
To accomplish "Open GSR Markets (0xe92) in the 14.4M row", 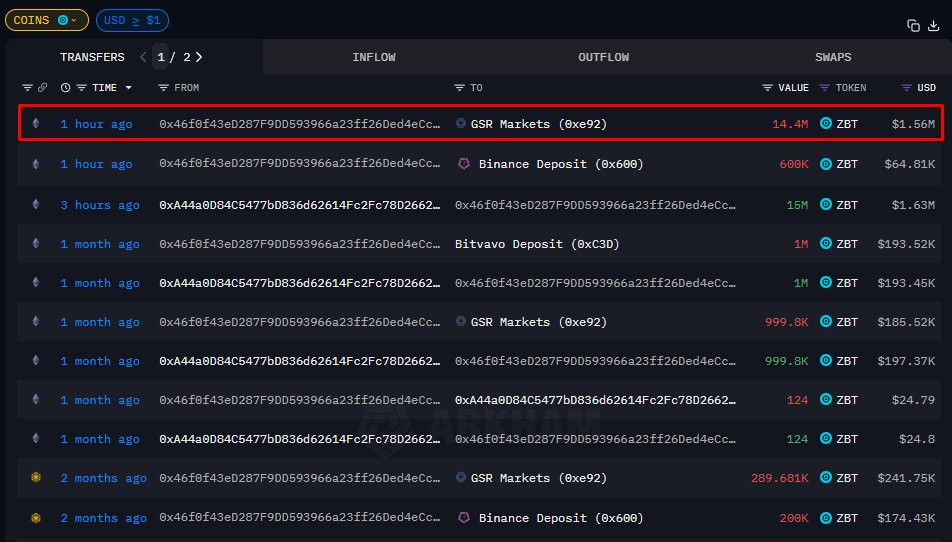I will pos(539,124).
